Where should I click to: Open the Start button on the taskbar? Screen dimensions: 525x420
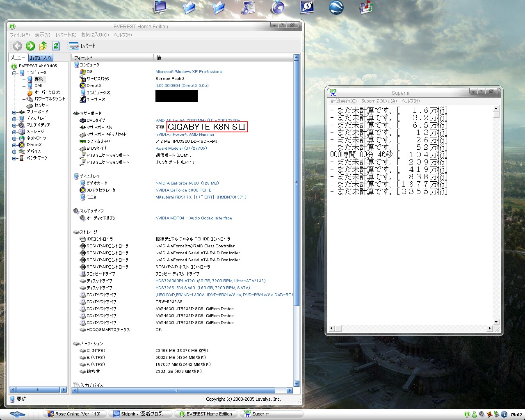click(x=18, y=414)
